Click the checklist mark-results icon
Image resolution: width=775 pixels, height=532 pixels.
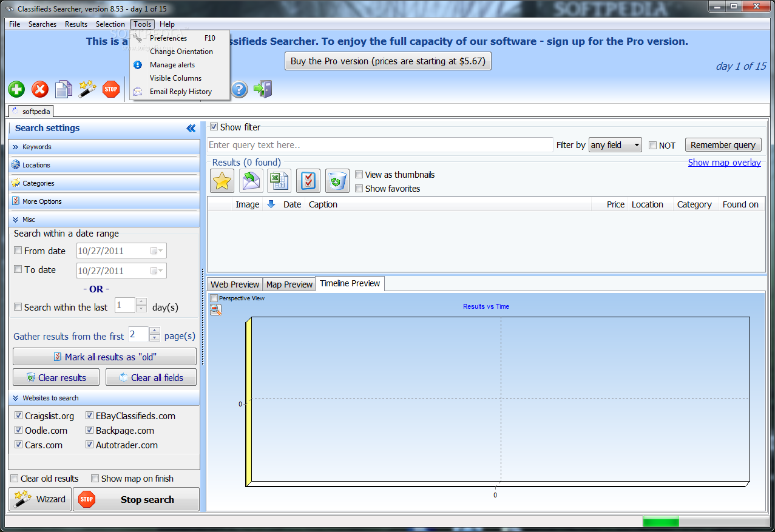308,181
